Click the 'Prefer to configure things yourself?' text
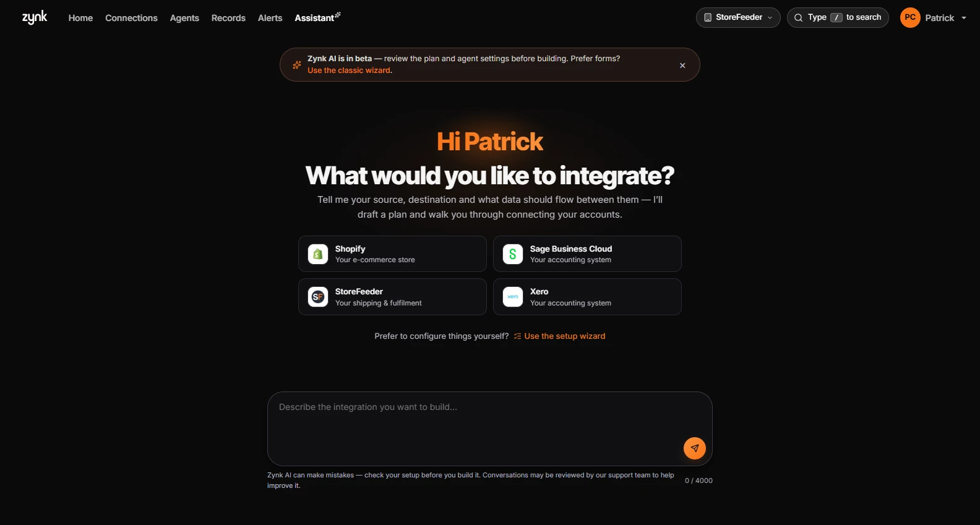Image resolution: width=980 pixels, height=525 pixels. tap(442, 336)
